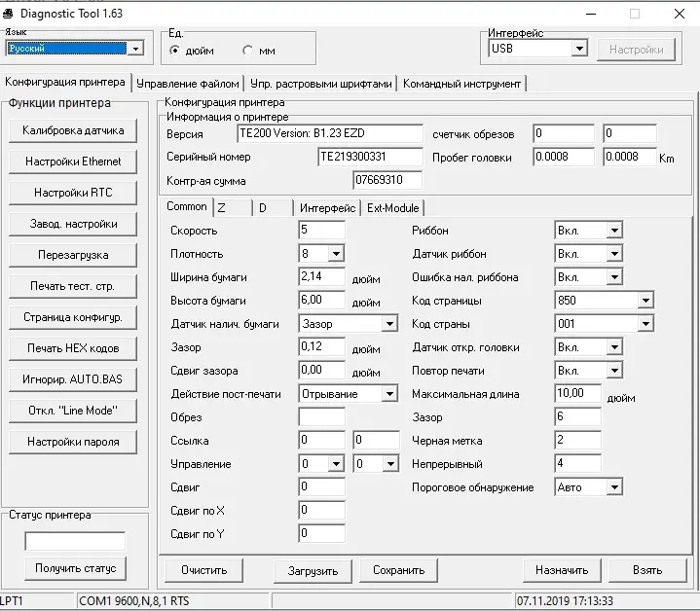Screen dimensions: 700x611
Task: Switch to the Ext-Module tab
Action: [393, 208]
